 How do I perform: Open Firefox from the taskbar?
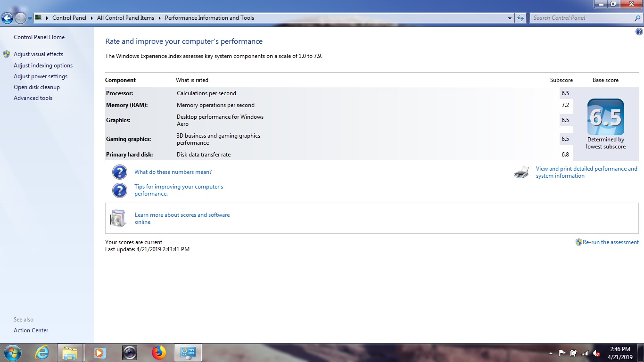[x=159, y=353]
